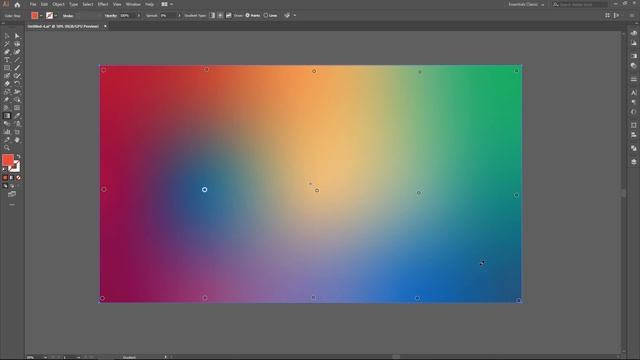The width and height of the screenshot is (640, 360).
Task: Set paint mode to Gradient in the toolbox
Action: 12,178
